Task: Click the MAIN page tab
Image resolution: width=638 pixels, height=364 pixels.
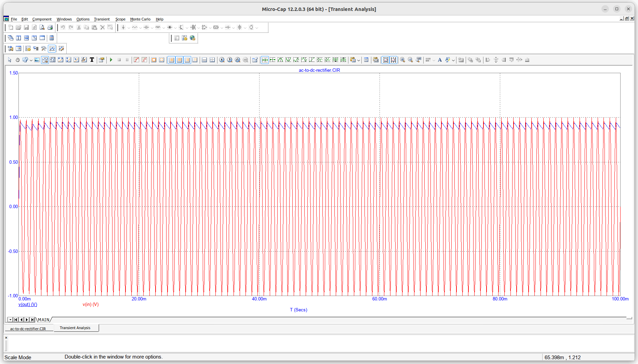Action: [x=43, y=320]
